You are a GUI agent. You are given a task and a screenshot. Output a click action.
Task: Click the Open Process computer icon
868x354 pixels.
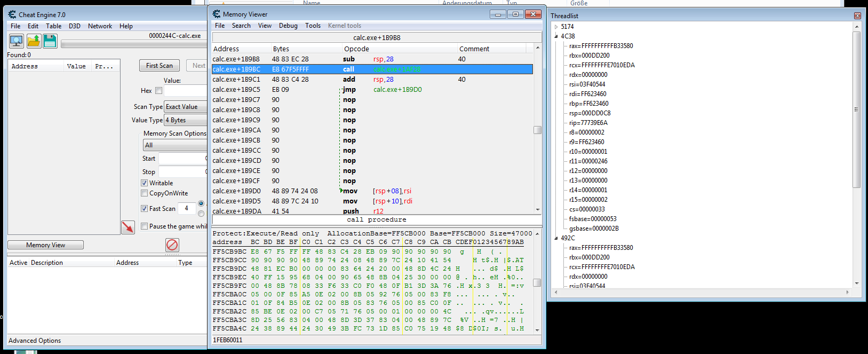[17, 41]
